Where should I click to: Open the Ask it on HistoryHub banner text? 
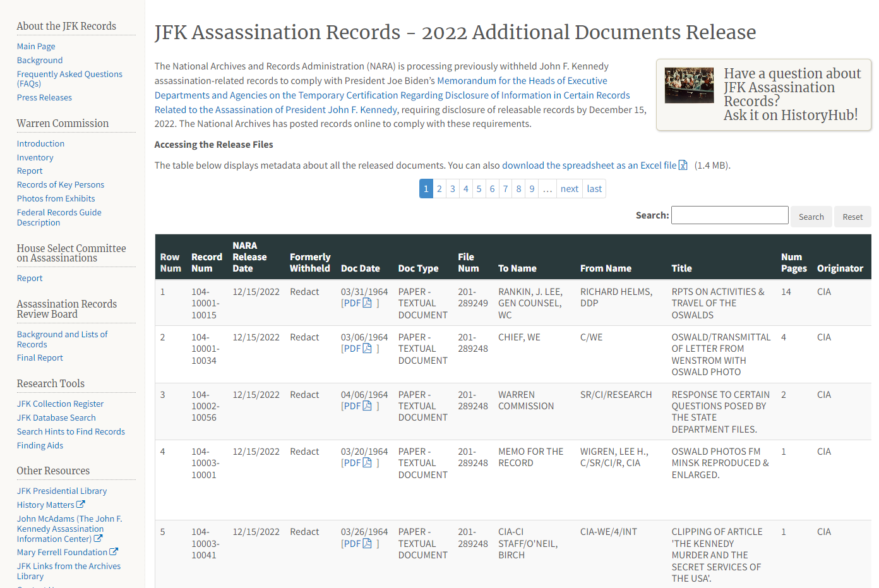(x=791, y=115)
